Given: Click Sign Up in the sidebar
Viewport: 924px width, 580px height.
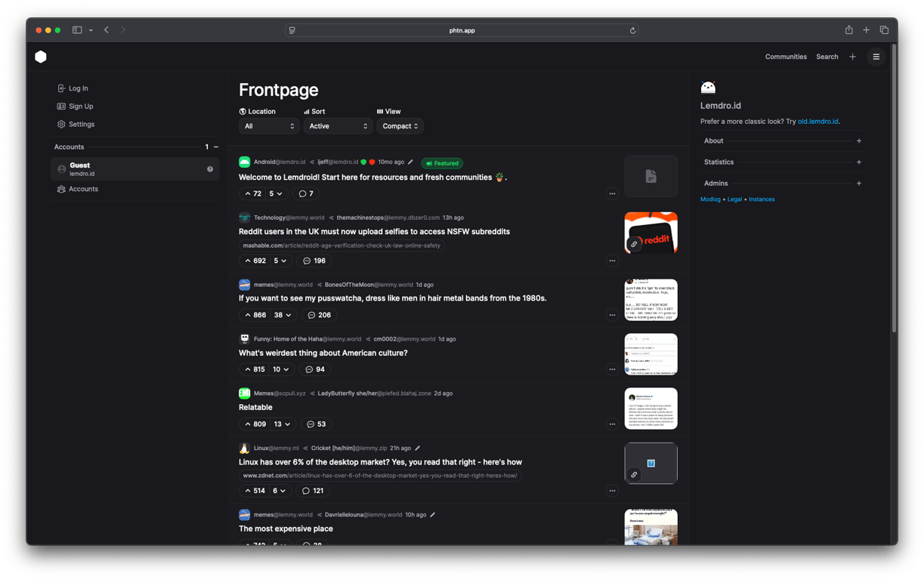Looking at the screenshot, I should click(80, 106).
